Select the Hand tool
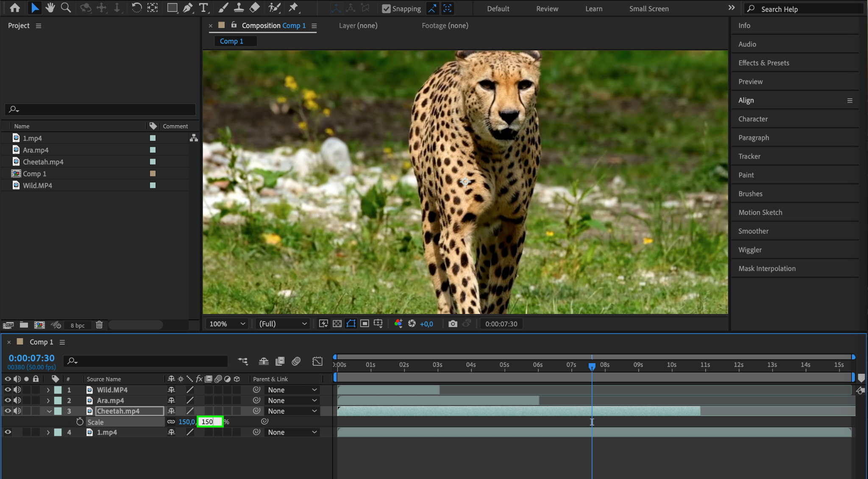This screenshot has width=868, height=479. click(50, 8)
